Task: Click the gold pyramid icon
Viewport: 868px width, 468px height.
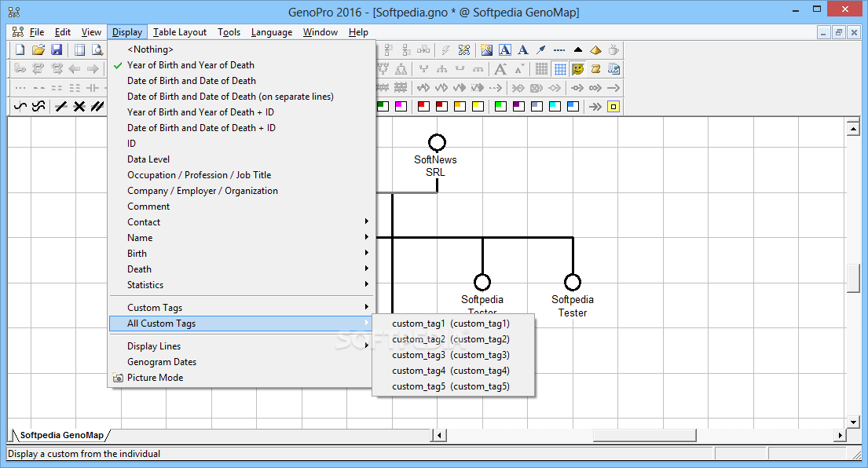Action: [x=595, y=49]
